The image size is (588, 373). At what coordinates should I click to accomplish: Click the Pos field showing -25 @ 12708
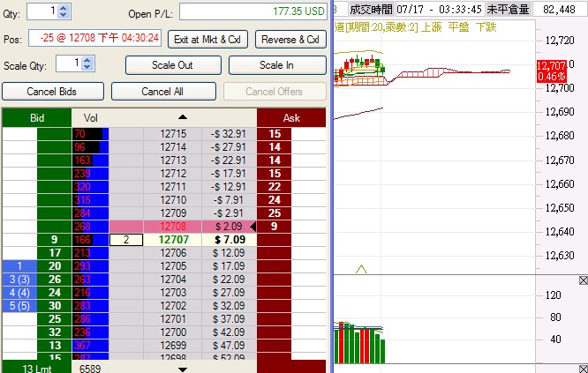[x=94, y=38]
